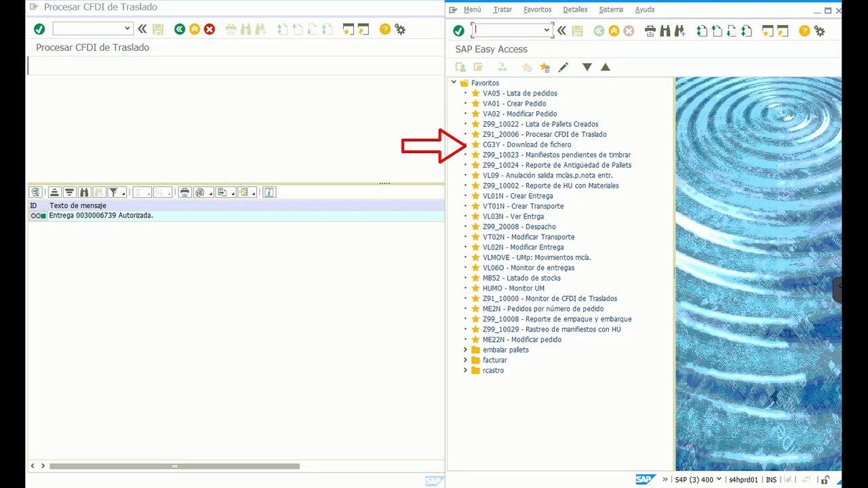Click Details magnifier icon in message grid toolbar
This screenshot has width=868, height=488.
[35, 192]
